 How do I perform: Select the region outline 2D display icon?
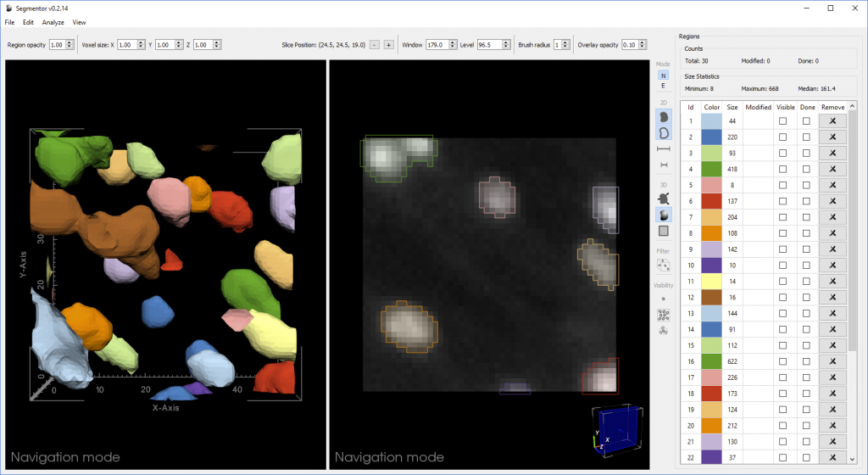pyautogui.click(x=663, y=132)
